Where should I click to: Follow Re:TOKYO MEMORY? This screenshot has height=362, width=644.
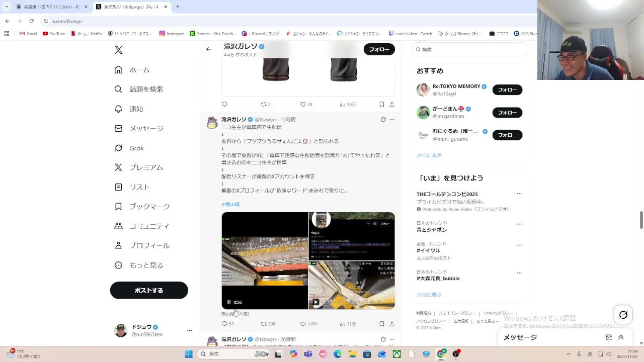coord(507,90)
